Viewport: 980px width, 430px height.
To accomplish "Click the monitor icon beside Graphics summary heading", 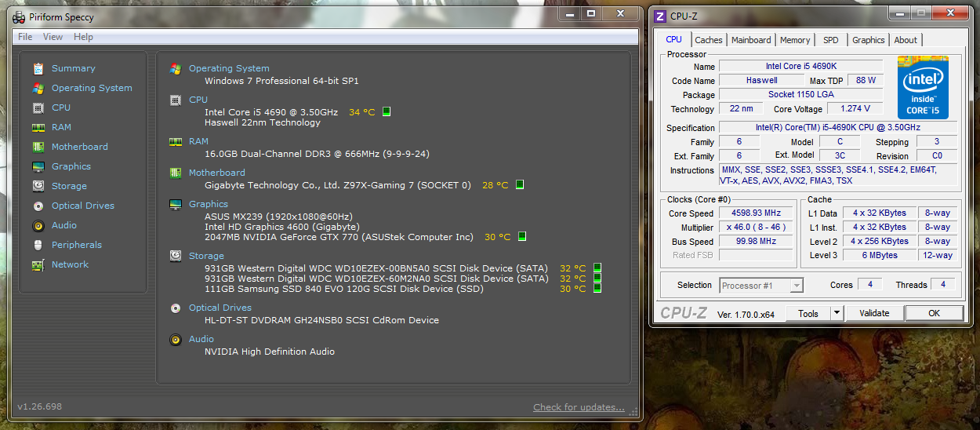I will pos(176,204).
